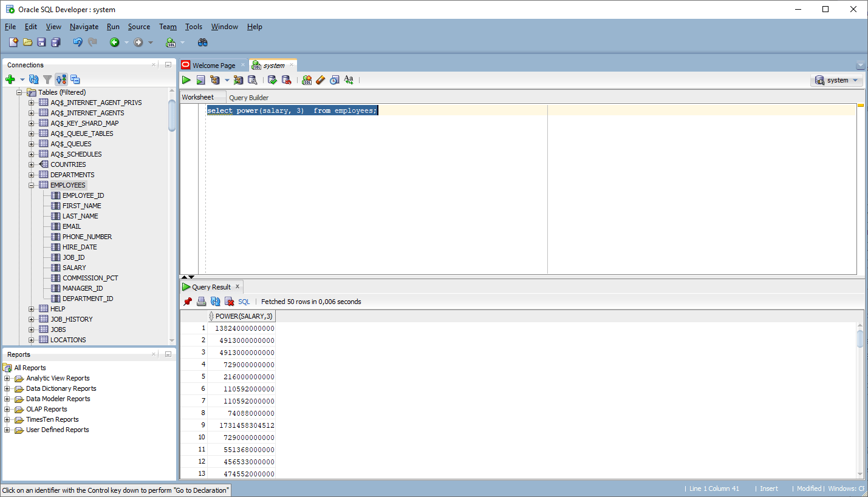Execute script using Run Script icon

coord(201,79)
